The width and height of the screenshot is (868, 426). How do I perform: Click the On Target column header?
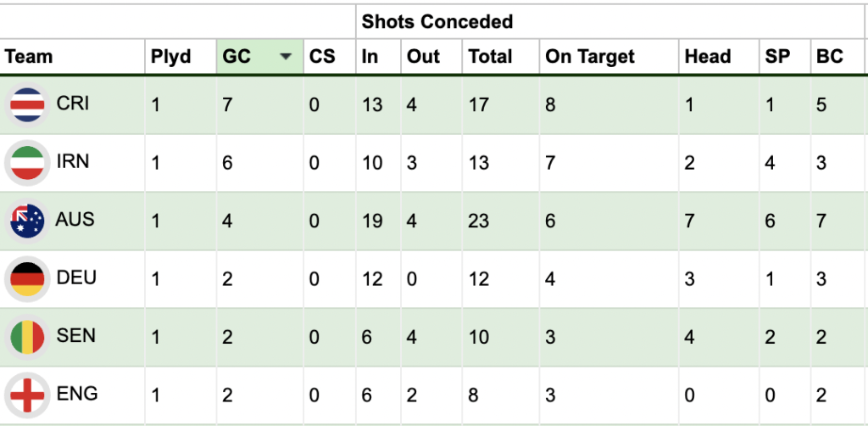coord(590,57)
